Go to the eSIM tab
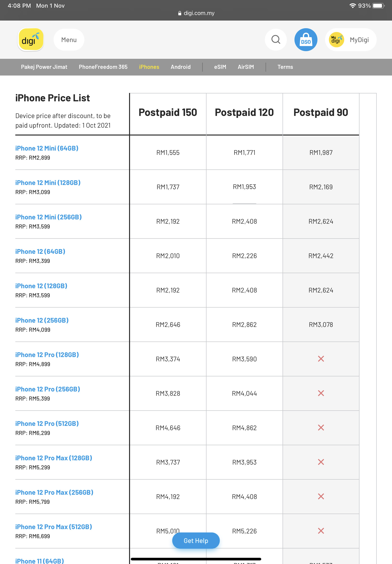Image resolution: width=392 pixels, height=564 pixels. [x=220, y=67]
